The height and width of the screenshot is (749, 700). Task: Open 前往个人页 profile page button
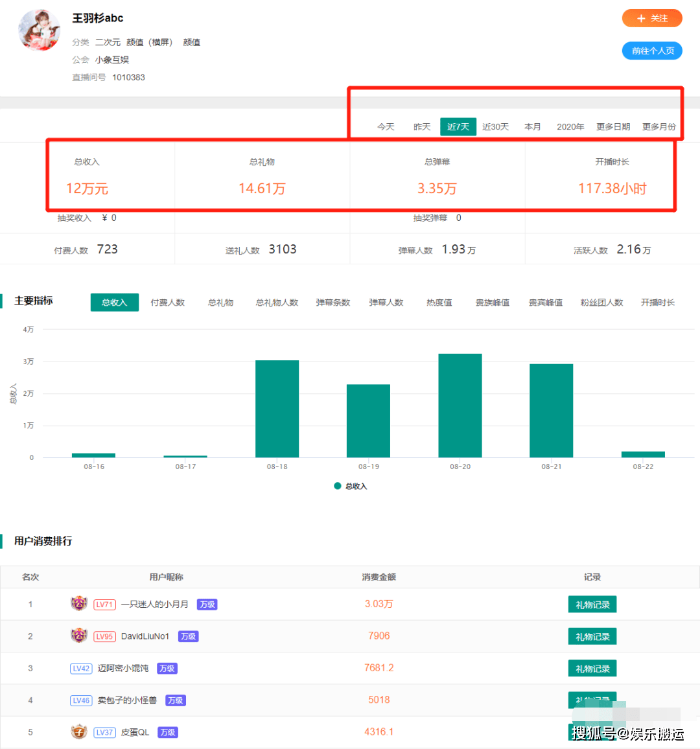(x=651, y=51)
